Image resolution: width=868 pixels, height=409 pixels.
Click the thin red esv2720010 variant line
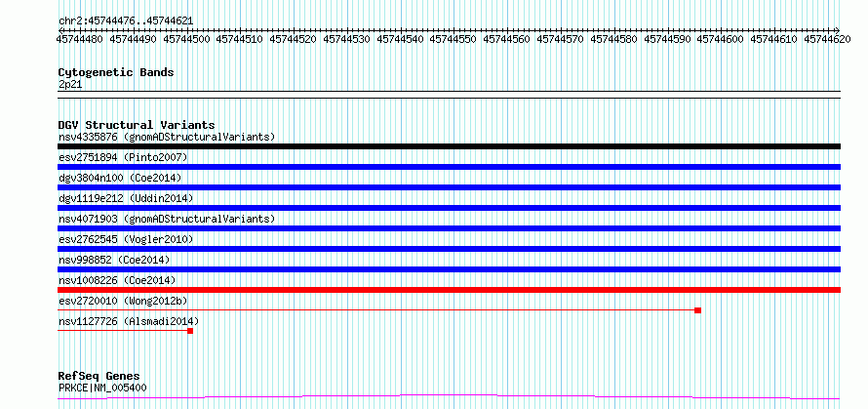click(x=376, y=310)
